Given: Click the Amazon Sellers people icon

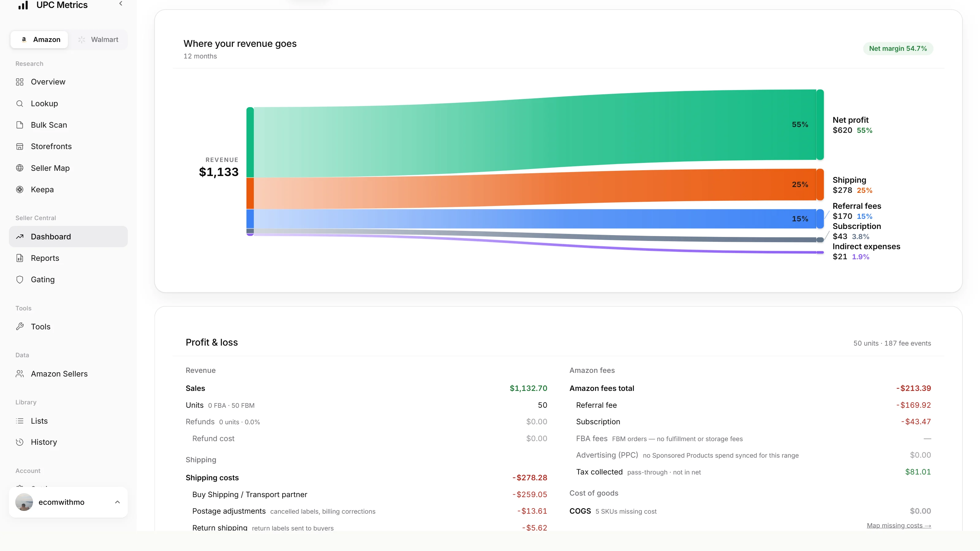Looking at the screenshot, I should pos(20,374).
